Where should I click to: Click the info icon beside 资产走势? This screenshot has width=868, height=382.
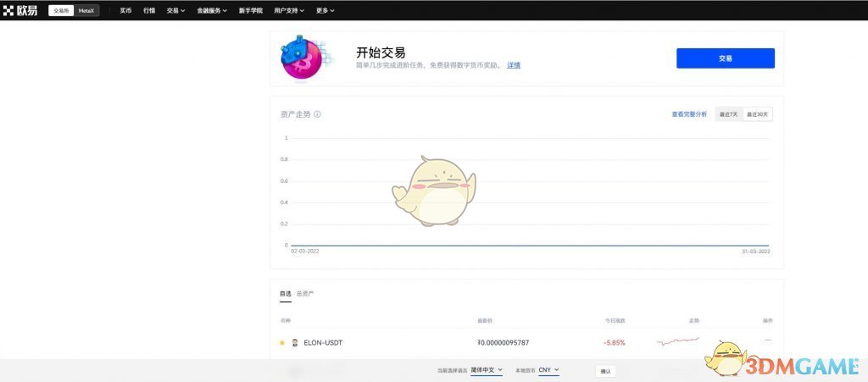317,114
